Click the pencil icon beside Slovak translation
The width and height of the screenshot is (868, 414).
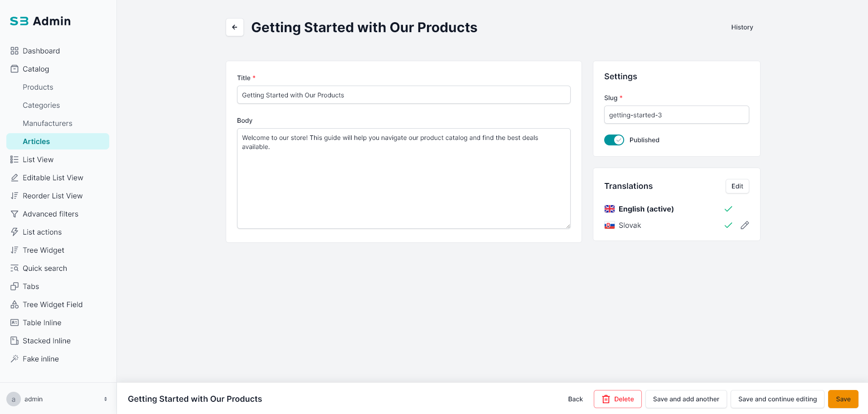click(745, 225)
